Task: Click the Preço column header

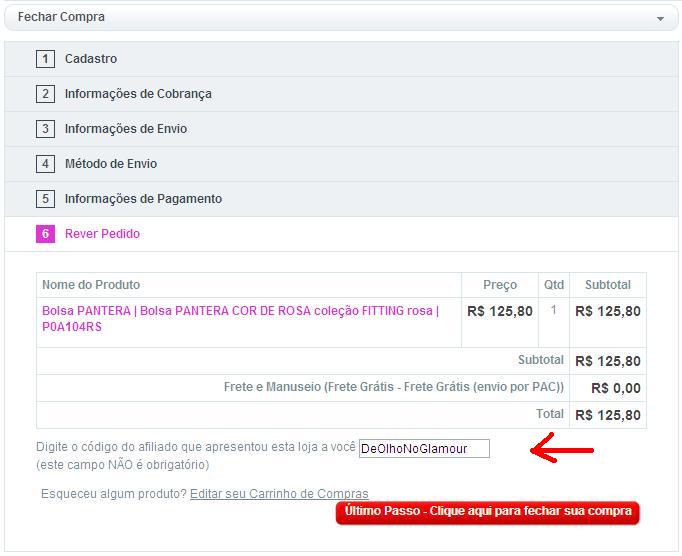Action: coord(500,285)
